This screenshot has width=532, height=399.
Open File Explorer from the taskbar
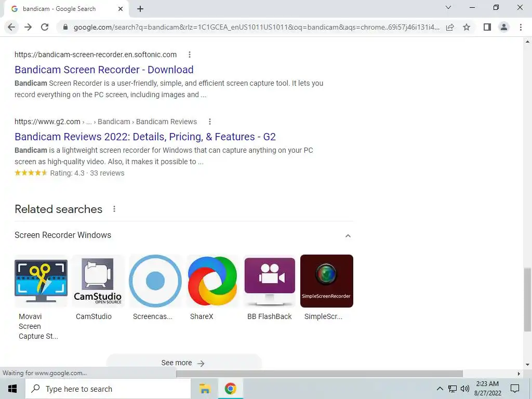(x=205, y=389)
